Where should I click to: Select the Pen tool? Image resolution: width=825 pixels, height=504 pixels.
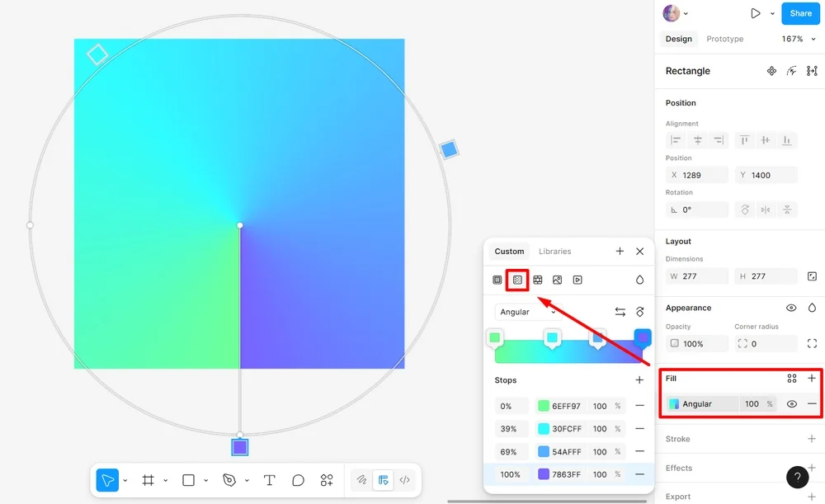click(x=229, y=480)
